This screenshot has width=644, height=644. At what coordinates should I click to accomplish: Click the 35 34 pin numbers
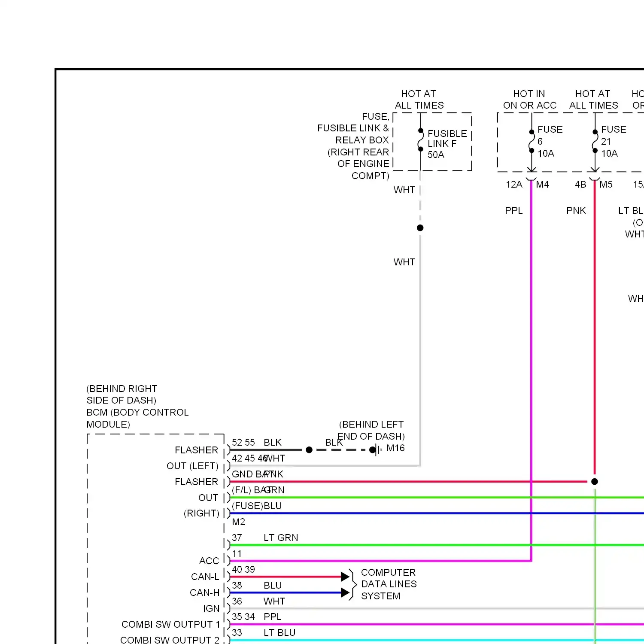tap(243, 617)
